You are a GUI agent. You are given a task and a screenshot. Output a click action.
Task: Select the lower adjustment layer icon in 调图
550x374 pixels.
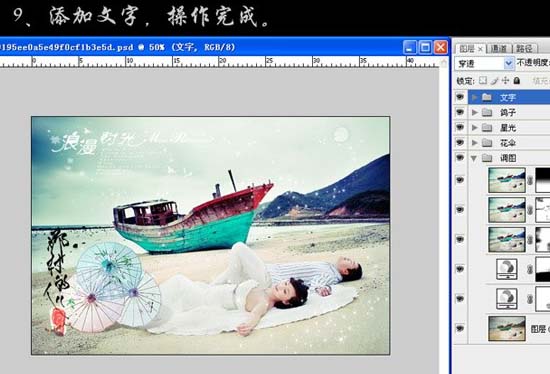[x=507, y=299]
